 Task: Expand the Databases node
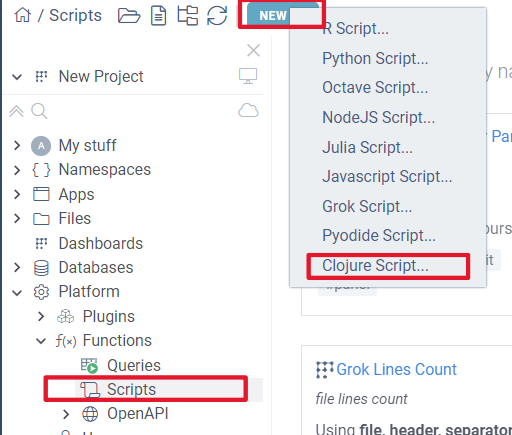17,267
